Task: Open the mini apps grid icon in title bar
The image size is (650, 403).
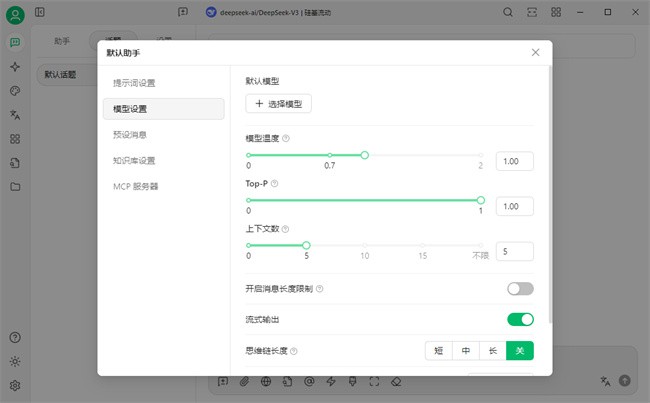Action: [556, 12]
